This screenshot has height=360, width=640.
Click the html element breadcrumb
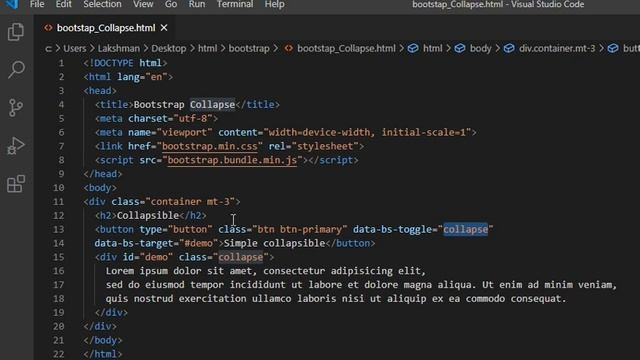click(x=433, y=49)
